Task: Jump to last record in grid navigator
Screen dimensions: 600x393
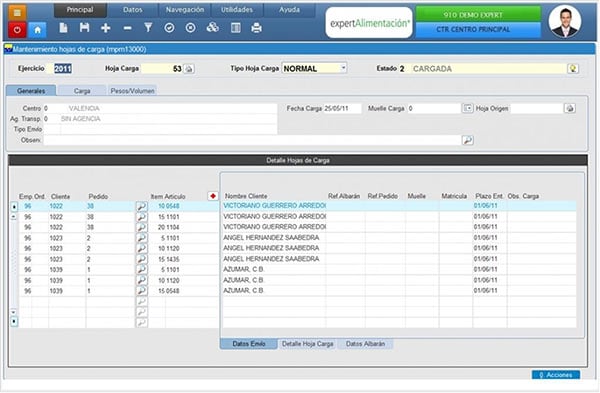Action: tap(14, 321)
